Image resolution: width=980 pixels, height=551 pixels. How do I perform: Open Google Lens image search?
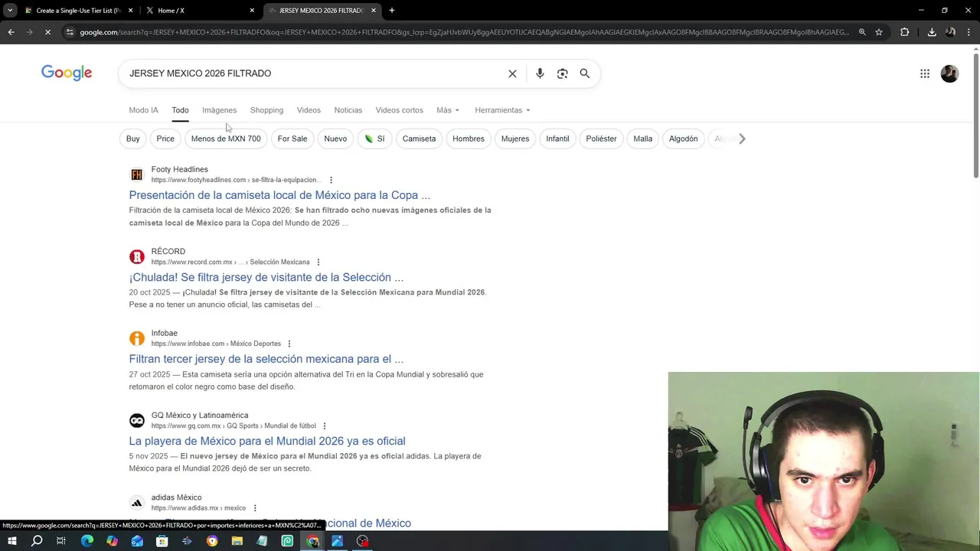coord(563,73)
